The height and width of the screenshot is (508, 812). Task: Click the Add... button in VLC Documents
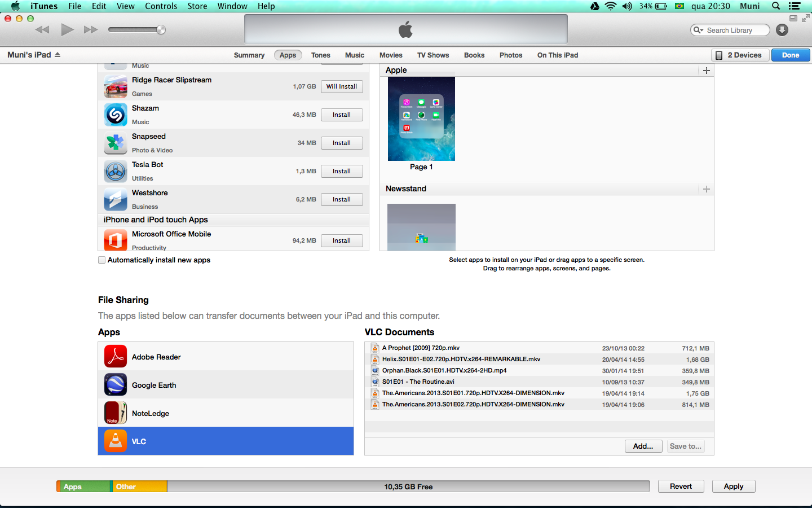click(x=643, y=446)
